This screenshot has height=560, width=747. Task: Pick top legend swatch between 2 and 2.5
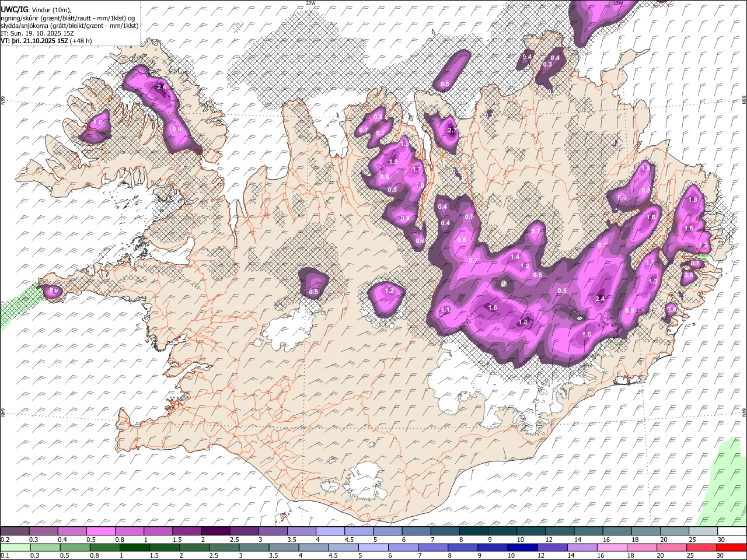215,531
